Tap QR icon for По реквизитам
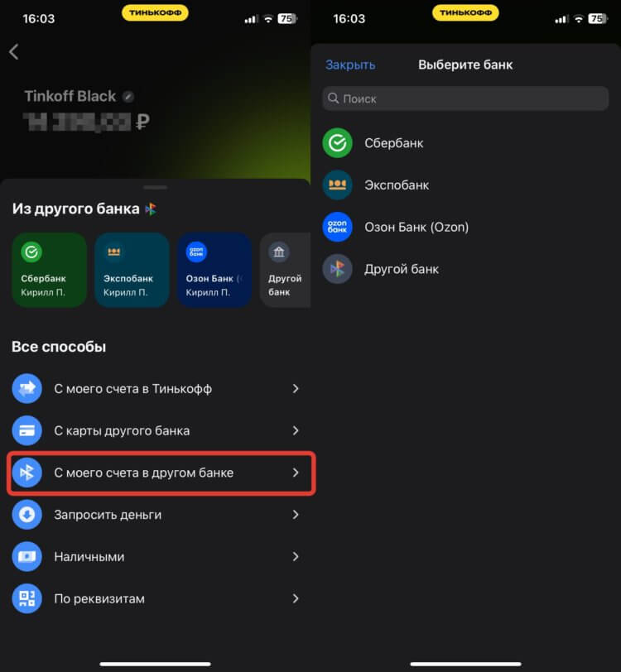Viewport: 621px width, 672px height. click(27, 598)
